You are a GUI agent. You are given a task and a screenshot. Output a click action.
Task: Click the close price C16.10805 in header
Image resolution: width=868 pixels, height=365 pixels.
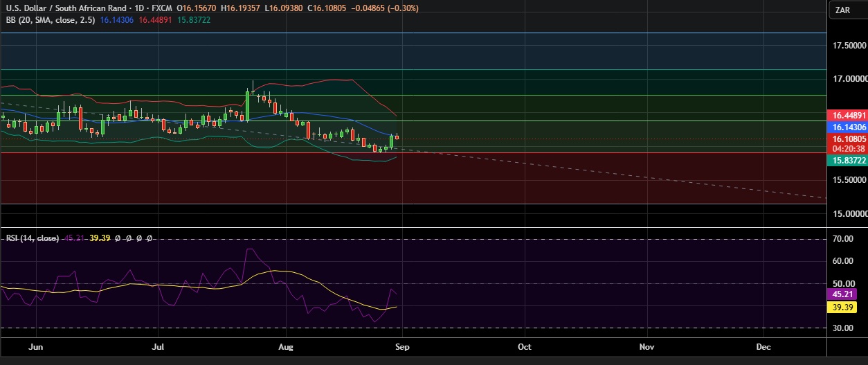click(326, 8)
